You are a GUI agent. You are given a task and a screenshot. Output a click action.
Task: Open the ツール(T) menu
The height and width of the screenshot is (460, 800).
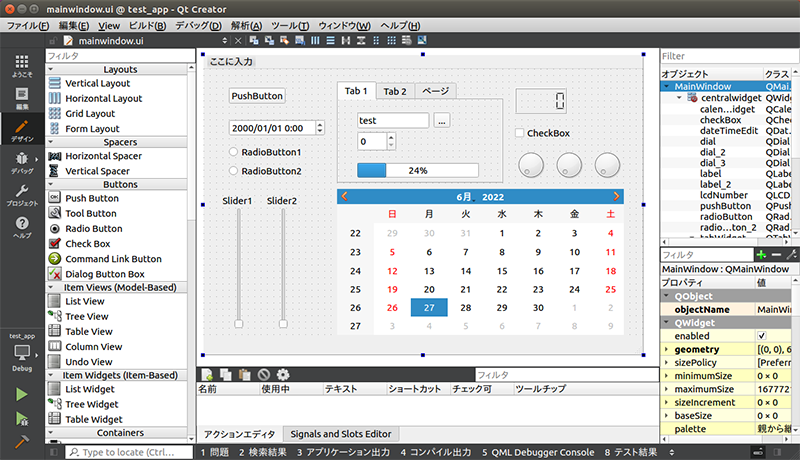290,25
